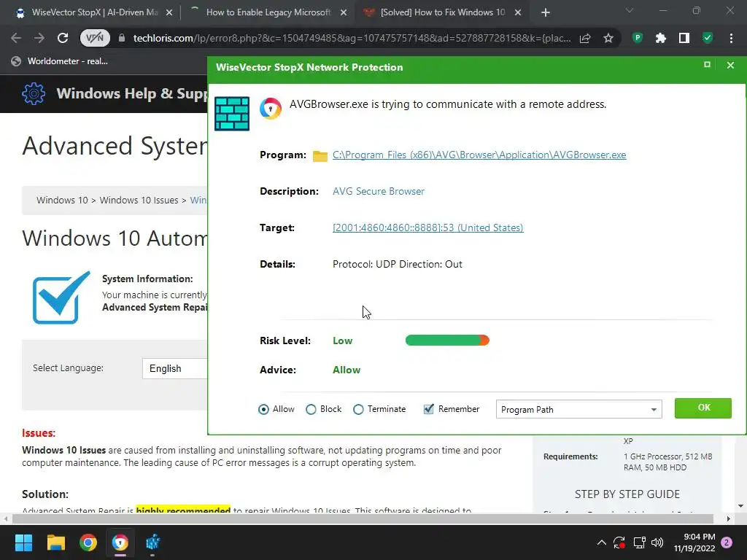The width and height of the screenshot is (747, 560).
Task: Click the green P extension icon
Action: point(638,38)
